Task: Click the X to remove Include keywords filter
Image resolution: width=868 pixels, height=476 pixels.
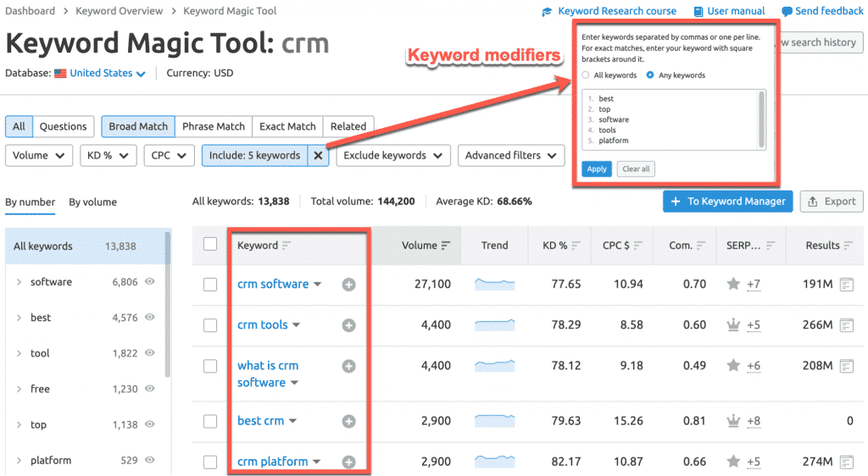Action: [x=318, y=156]
